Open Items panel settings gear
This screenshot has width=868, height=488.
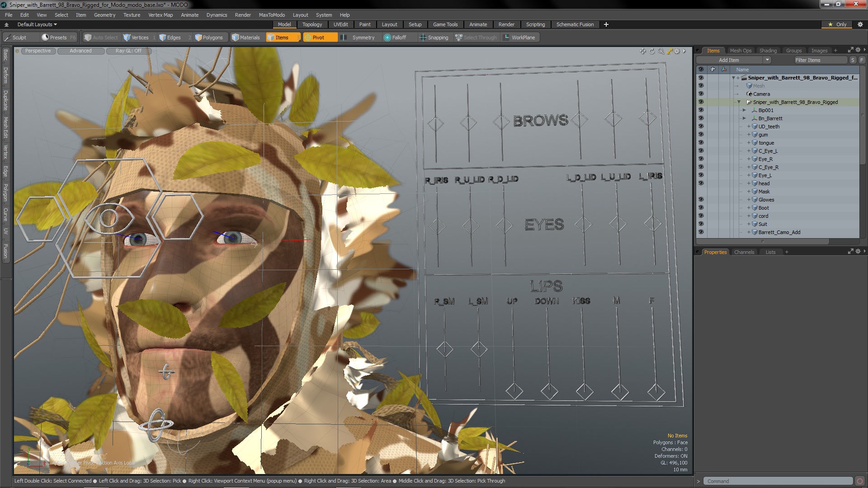(858, 50)
